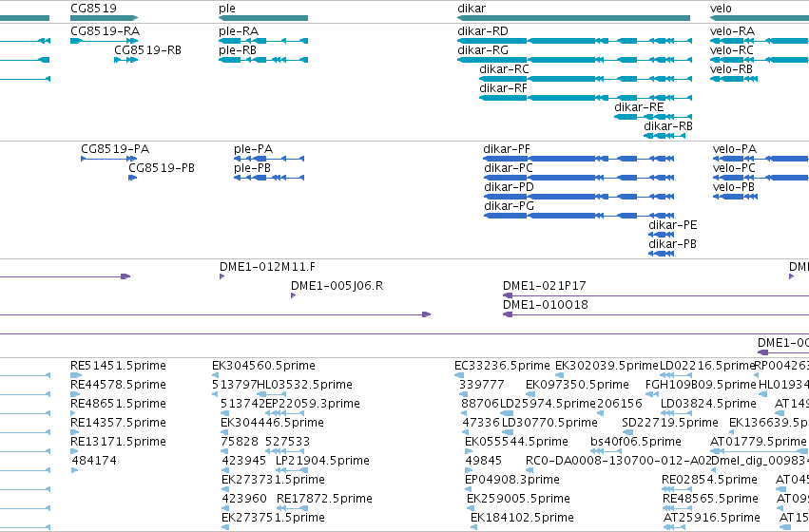Click transcript ple-RA
This screenshot has width=809, height=532.
click(x=263, y=41)
